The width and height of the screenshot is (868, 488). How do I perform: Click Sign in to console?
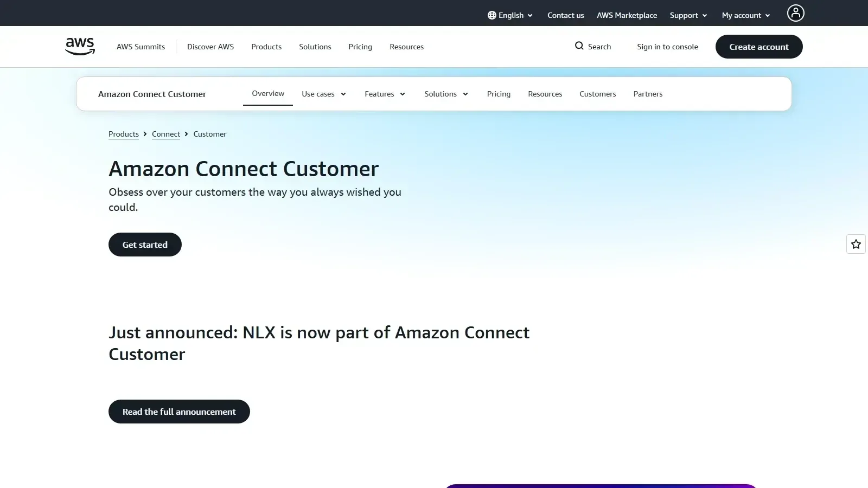(667, 47)
